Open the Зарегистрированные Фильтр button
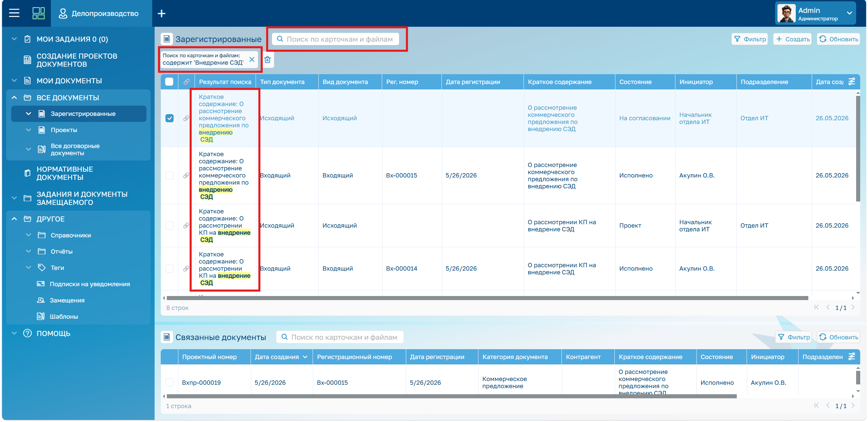Viewport: 868px width, 422px height. point(750,39)
